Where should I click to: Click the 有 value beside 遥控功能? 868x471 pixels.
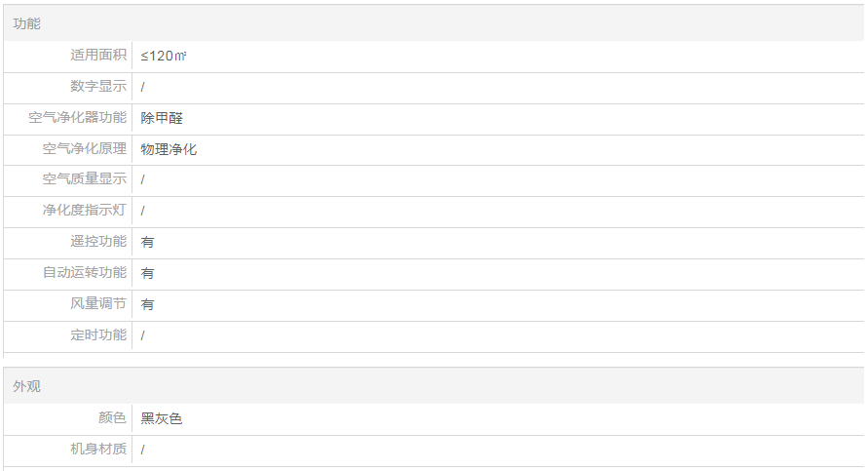point(147,242)
